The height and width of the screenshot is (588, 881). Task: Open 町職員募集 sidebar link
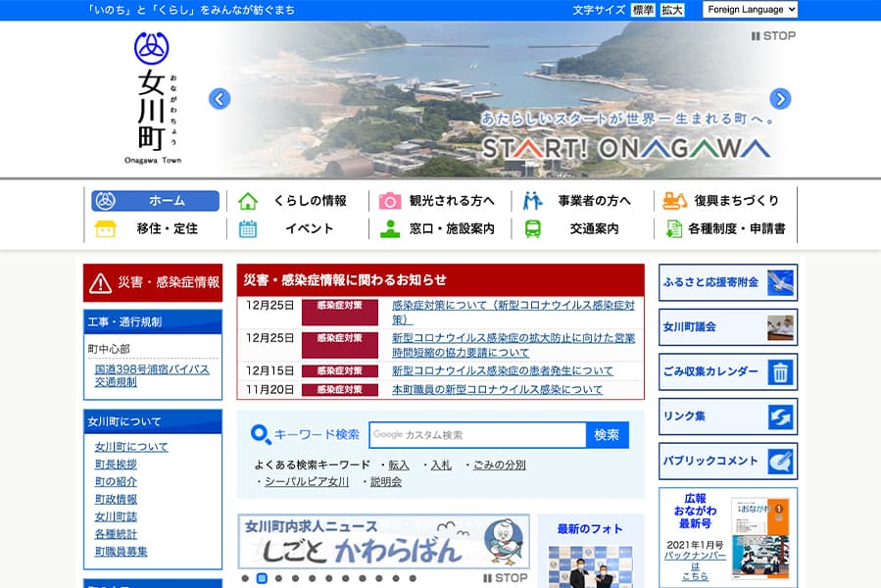121,552
